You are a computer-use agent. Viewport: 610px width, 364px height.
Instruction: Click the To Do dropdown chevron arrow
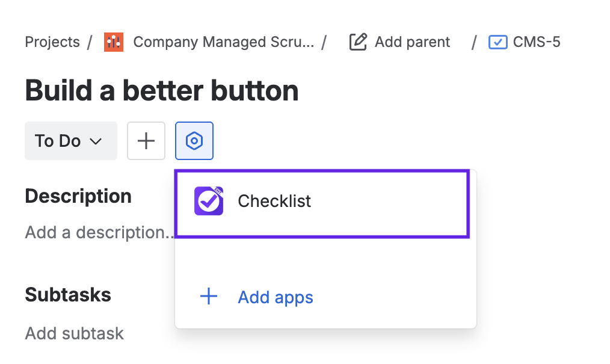click(x=96, y=141)
